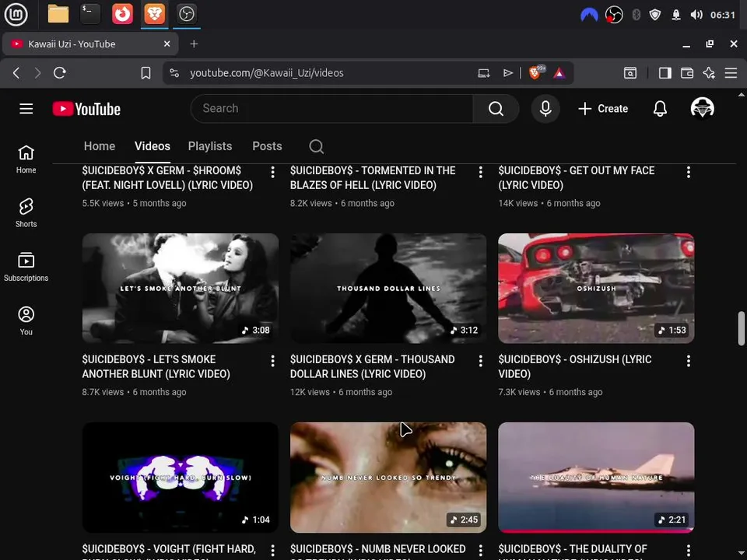
Task: Click the page vertical scrollbar thumb
Action: [742, 328]
